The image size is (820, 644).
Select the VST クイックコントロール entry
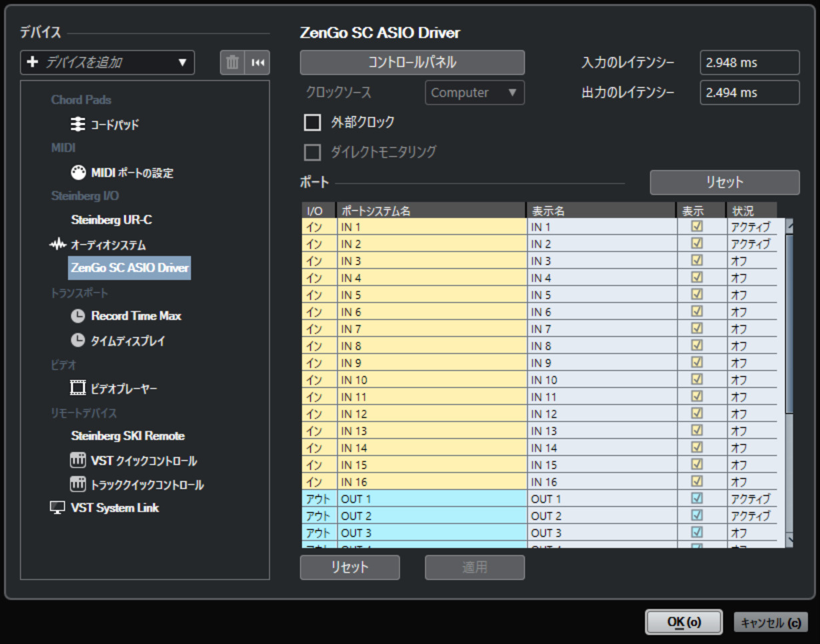[144, 461]
